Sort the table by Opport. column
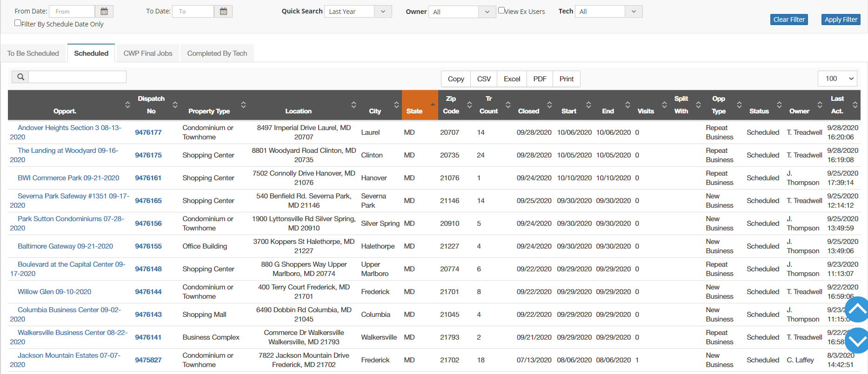The image size is (868, 374). pos(69,105)
